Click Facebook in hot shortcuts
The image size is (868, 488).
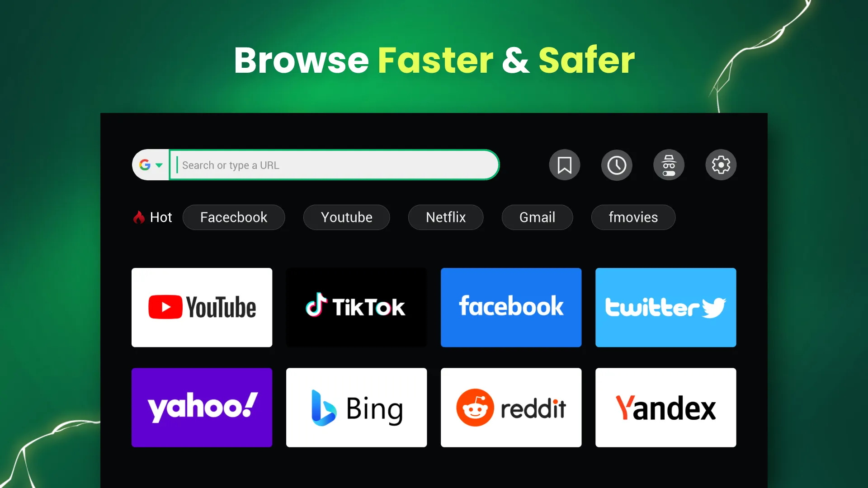[x=234, y=217]
